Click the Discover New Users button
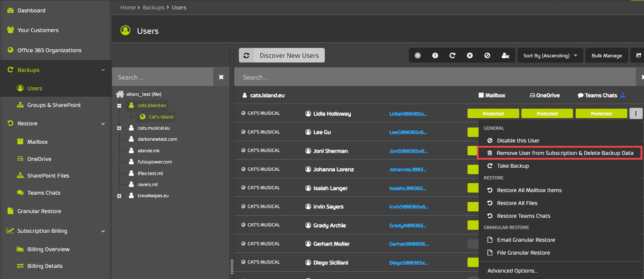Viewport: 644px width, 279px height. click(x=282, y=55)
